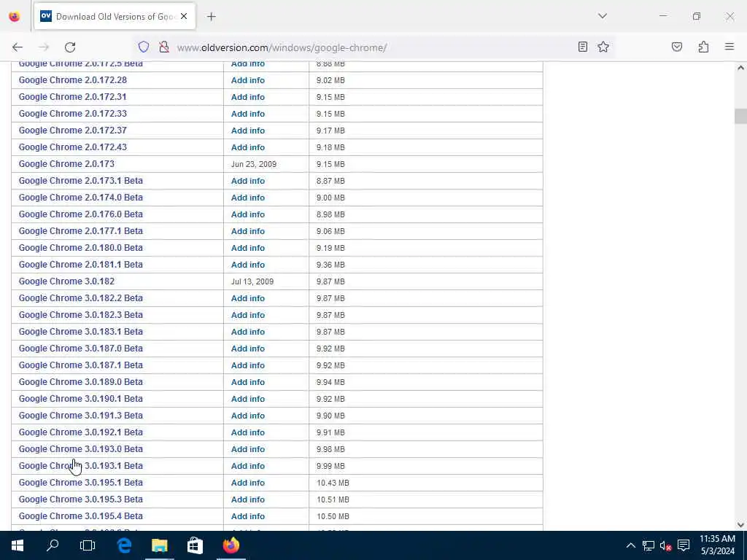Open Windows taskbar search

(53, 545)
